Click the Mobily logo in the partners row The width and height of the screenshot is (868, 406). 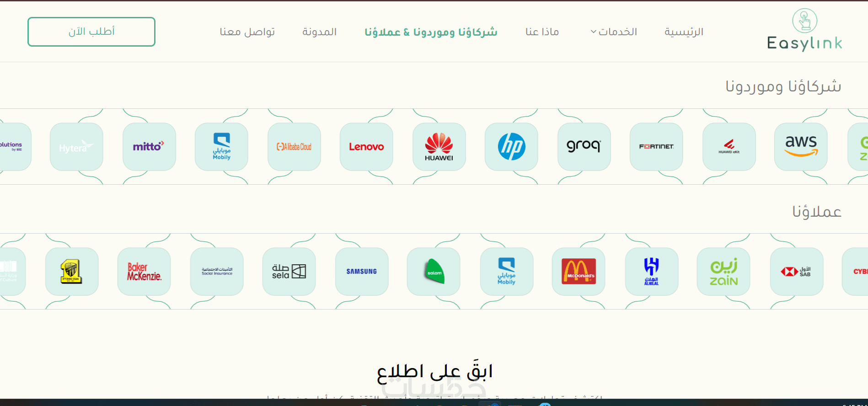221,147
